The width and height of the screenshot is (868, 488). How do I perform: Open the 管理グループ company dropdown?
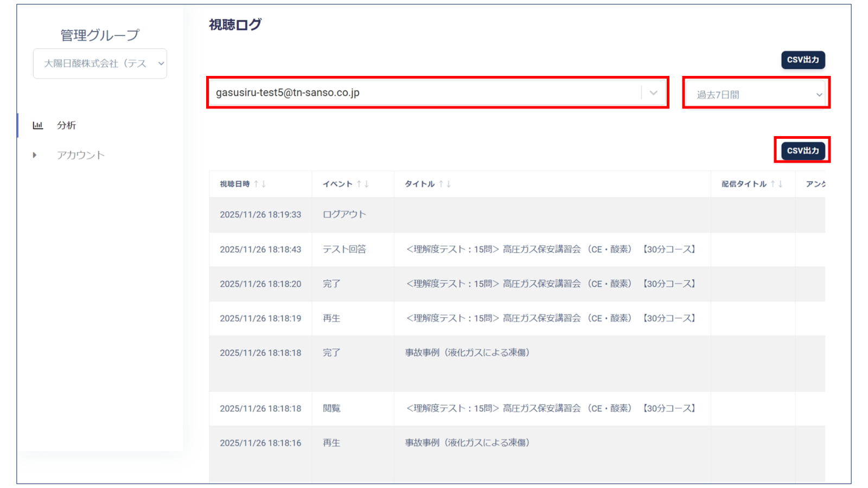[100, 63]
